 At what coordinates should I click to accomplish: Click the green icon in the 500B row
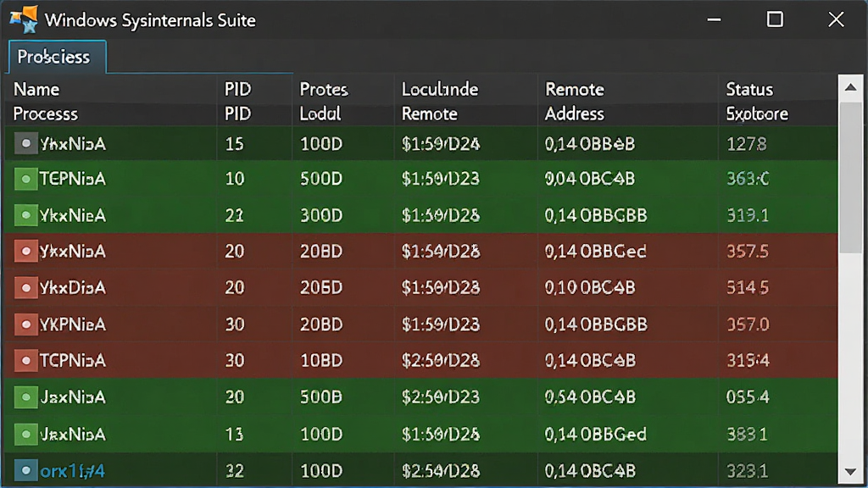[25, 397]
